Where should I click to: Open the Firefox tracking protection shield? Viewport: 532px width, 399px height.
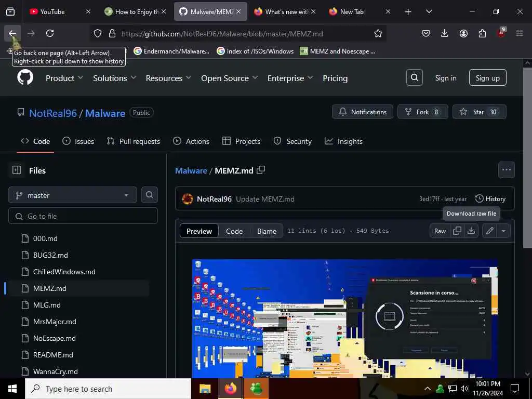pyautogui.click(x=98, y=33)
